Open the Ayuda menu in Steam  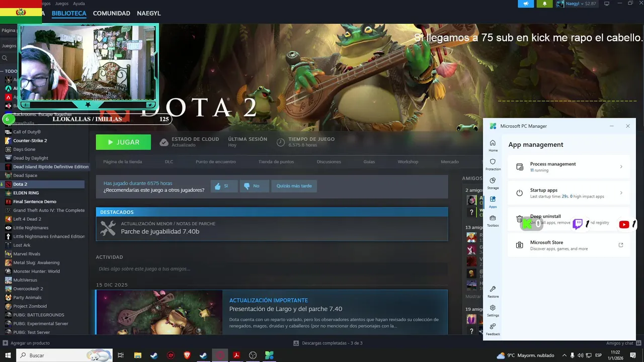(x=79, y=4)
